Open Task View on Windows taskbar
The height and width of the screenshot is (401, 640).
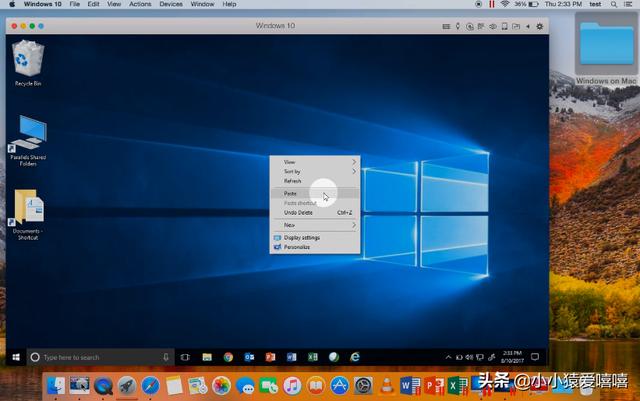(185, 357)
